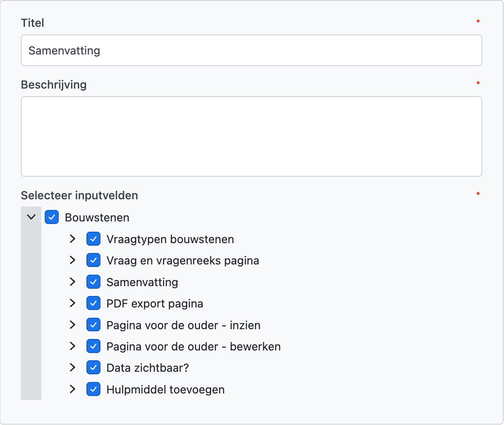Screen dimensions: 504x425
Task: Toggle PDF export pagina checkbox
Action: click(93, 304)
